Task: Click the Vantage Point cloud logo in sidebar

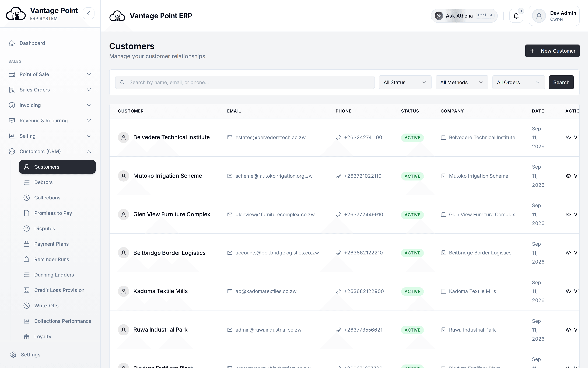Action: point(16,13)
